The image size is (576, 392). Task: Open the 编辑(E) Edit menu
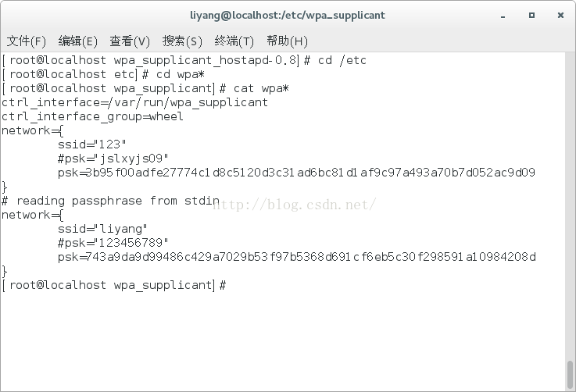pos(78,41)
